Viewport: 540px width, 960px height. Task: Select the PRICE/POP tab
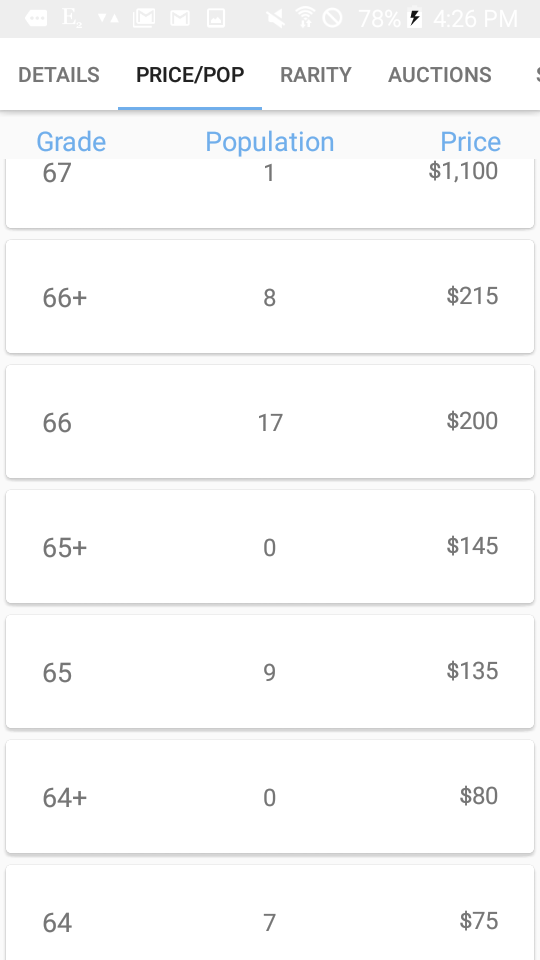190,75
